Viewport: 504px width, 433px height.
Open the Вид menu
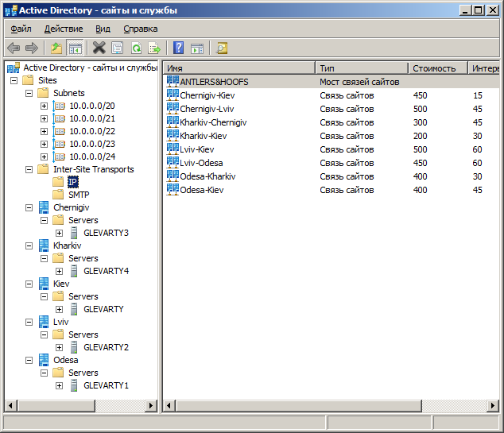click(x=103, y=29)
